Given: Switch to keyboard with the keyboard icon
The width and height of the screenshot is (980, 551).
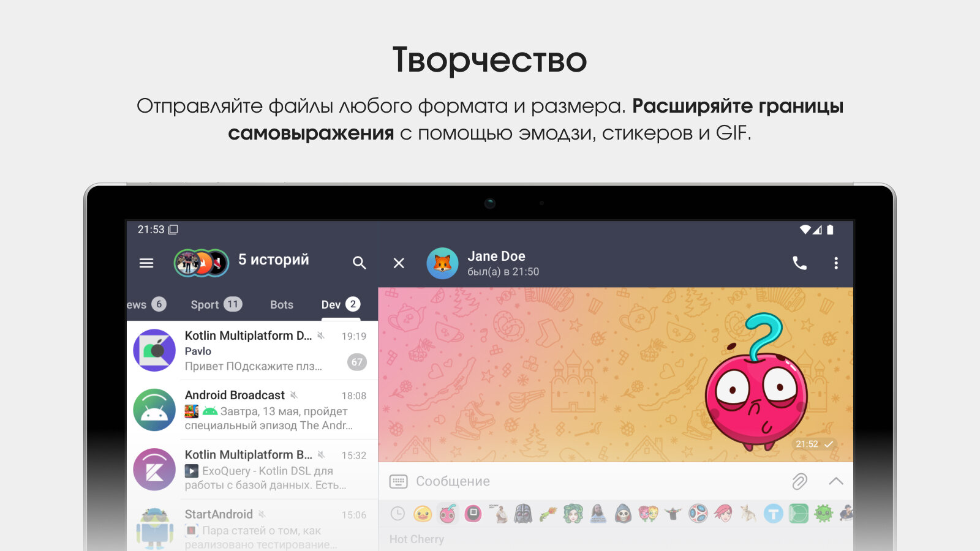Looking at the screenshot, I should coord(399,482).
